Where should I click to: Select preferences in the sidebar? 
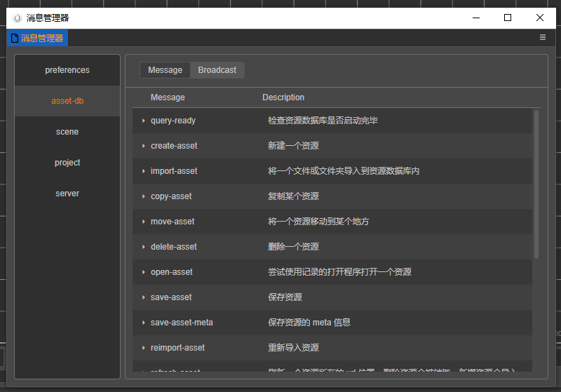67,70
